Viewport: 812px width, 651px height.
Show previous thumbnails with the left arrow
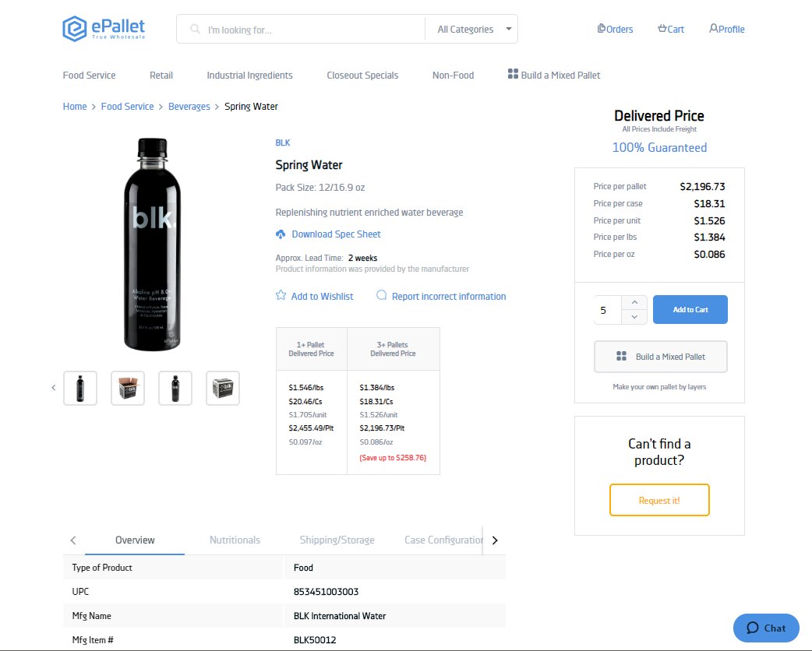click(x=54, y=388)
